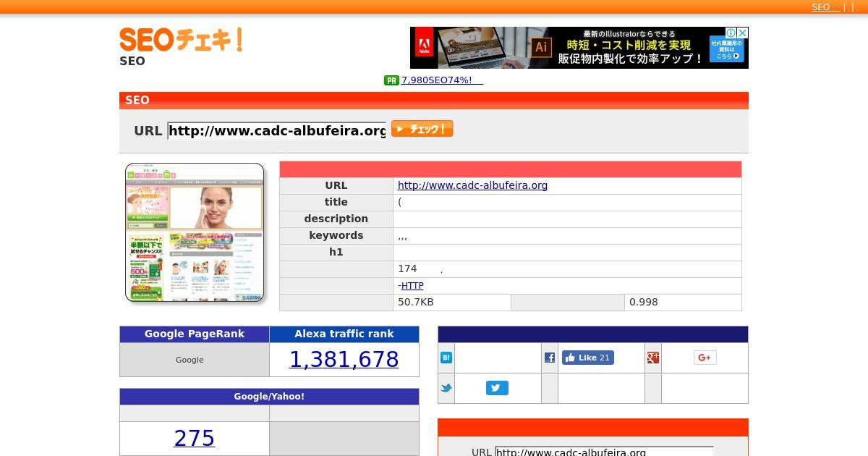Click the Google text under PageRank
Viewport: 868px width, 456px height.
pyautogui.click(x=190, y=360)
